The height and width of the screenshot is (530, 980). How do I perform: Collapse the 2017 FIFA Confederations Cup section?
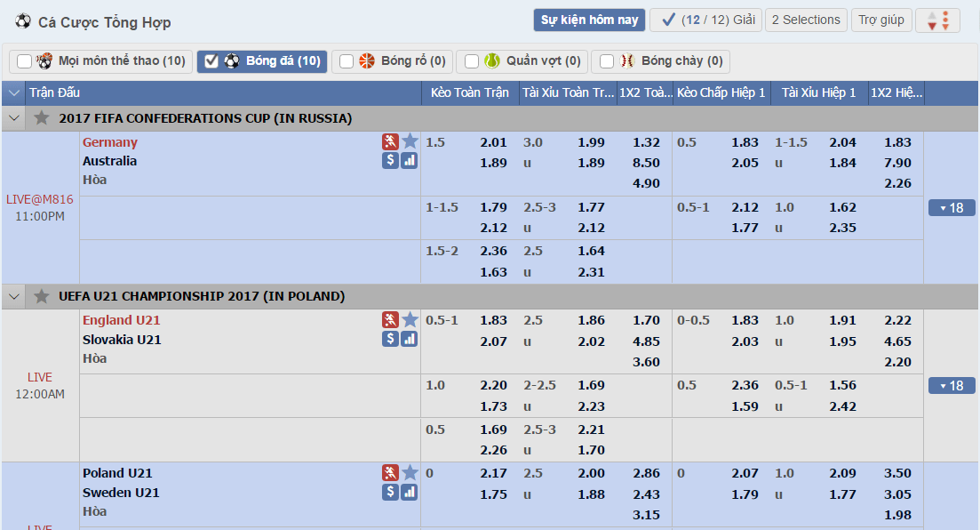click(x=13, y=118)
